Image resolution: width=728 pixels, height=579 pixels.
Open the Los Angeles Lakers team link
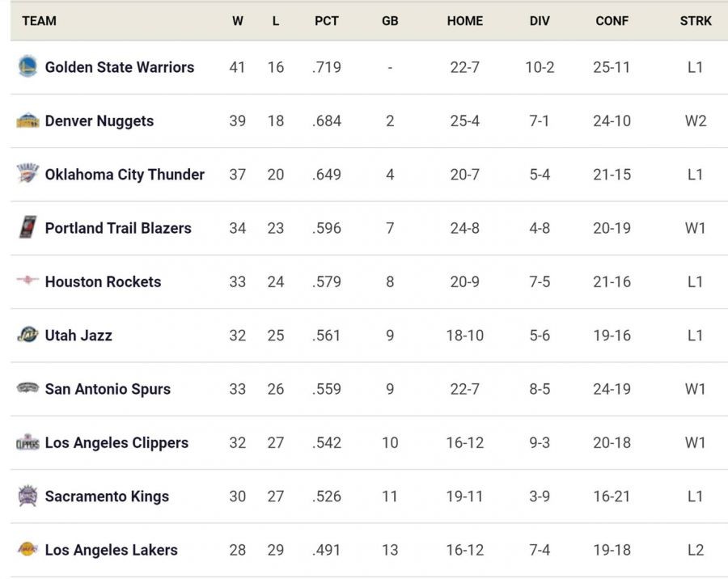pyautogui.click(x=111, y=550)
